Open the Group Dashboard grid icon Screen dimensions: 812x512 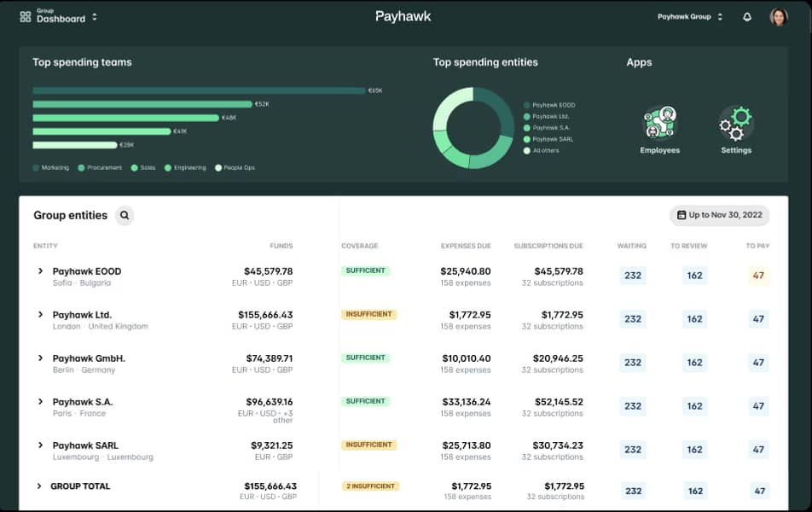pyautogui.click(x=26, y=17)
